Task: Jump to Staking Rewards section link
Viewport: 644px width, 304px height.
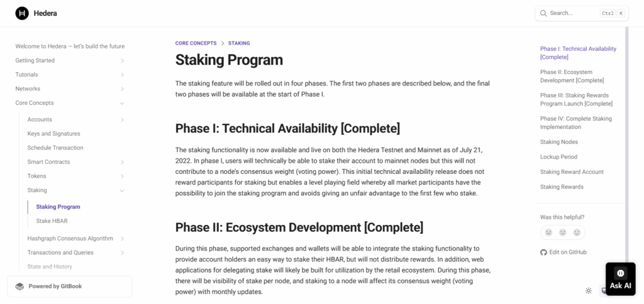Action: (x=561, y=187)
